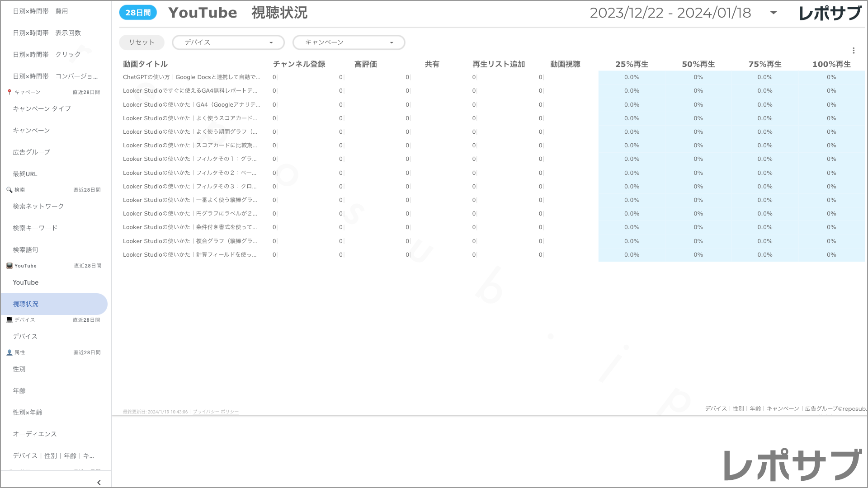This screenshot has width=868, height=488.
Task: Open the three-dot options menu above the table
Action: (x=854, y=50)
